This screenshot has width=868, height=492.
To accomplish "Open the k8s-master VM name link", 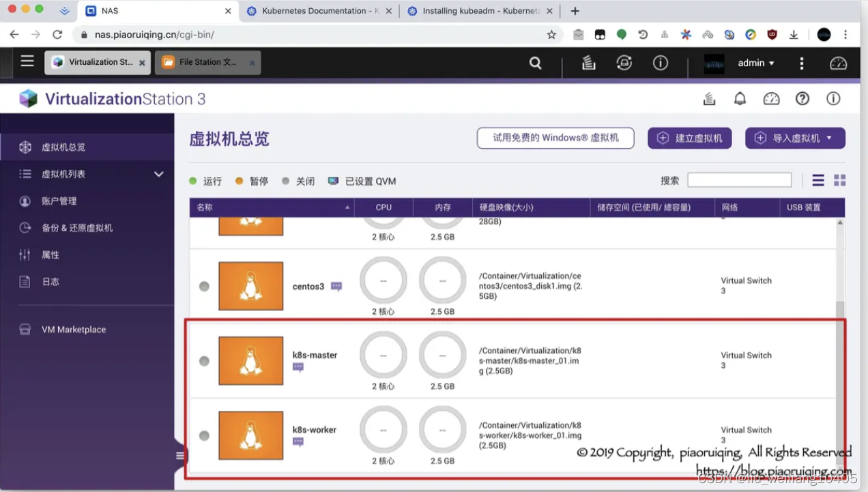I will pyautogui.click(x=315, y=355).
